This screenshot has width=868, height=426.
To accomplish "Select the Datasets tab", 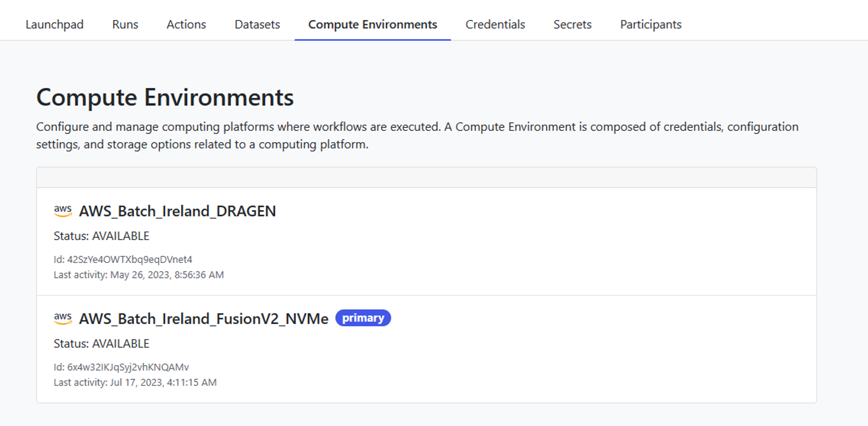I will 257,24.
